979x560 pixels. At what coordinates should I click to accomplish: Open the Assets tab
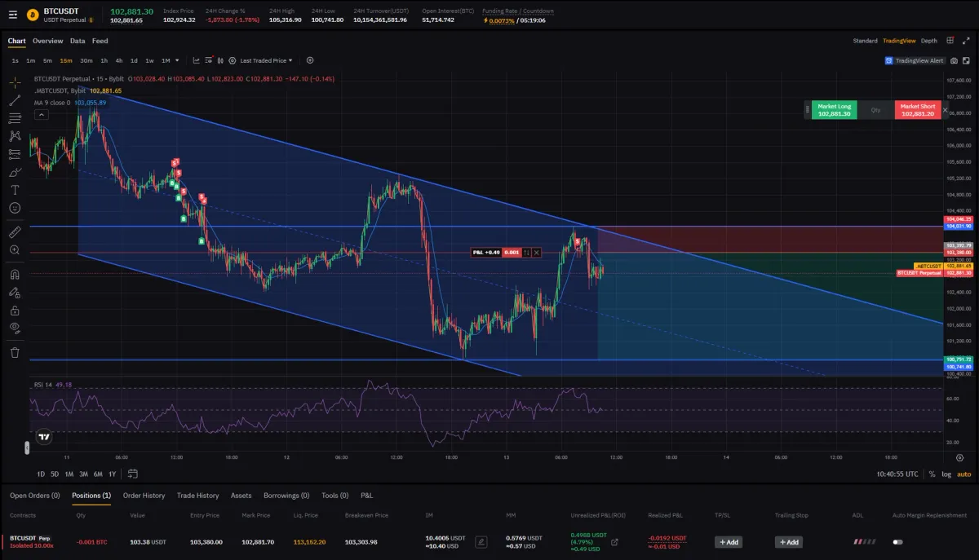(x=241, y=496)
